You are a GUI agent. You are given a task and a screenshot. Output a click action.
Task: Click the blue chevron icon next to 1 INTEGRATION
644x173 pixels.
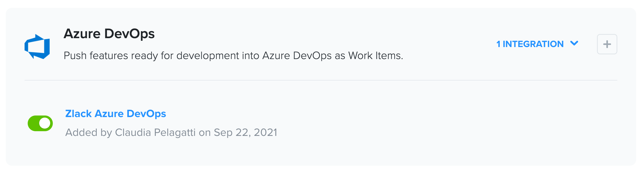click(574, 43)
